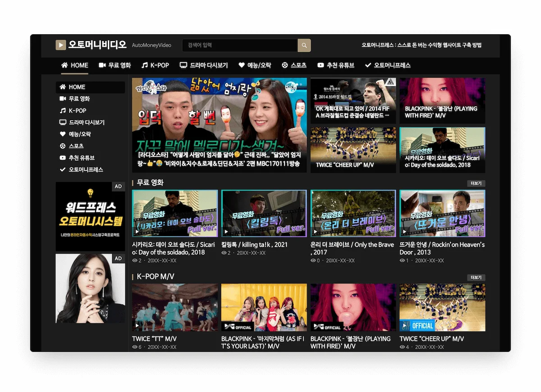Open BLACKPINK 마지막처럼 M/V thumbnail

264,308
